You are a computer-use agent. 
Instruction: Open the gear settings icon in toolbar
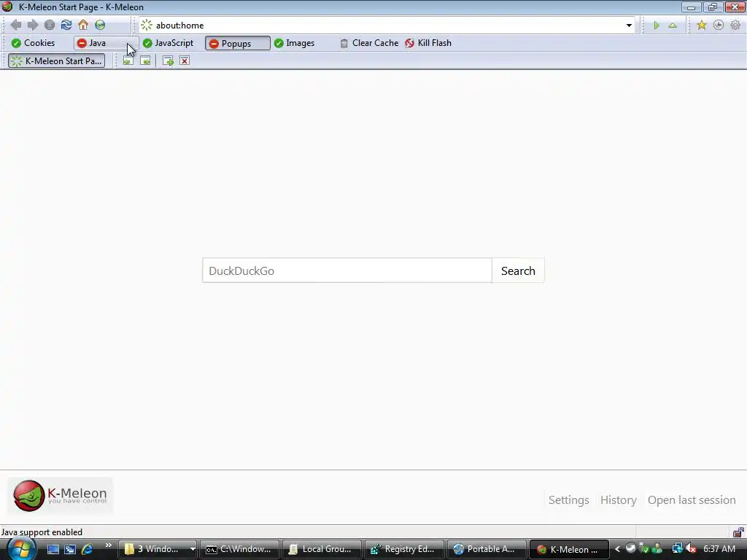pos(735,26)
